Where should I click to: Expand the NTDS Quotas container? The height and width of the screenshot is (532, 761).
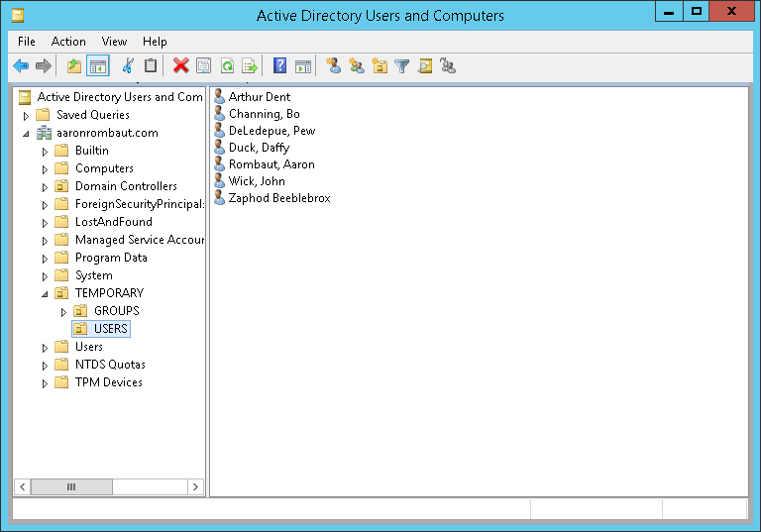pyautogui.click(x=45, y=366)
